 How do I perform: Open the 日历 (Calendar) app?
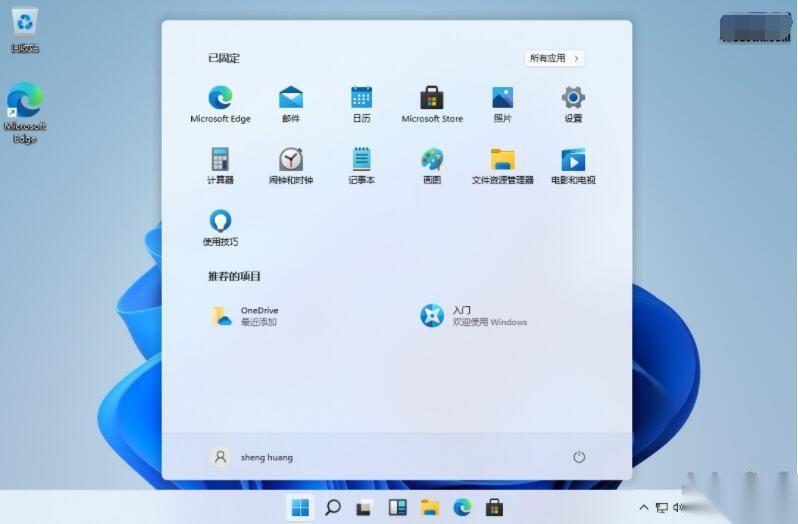click(x=361, y=98)
